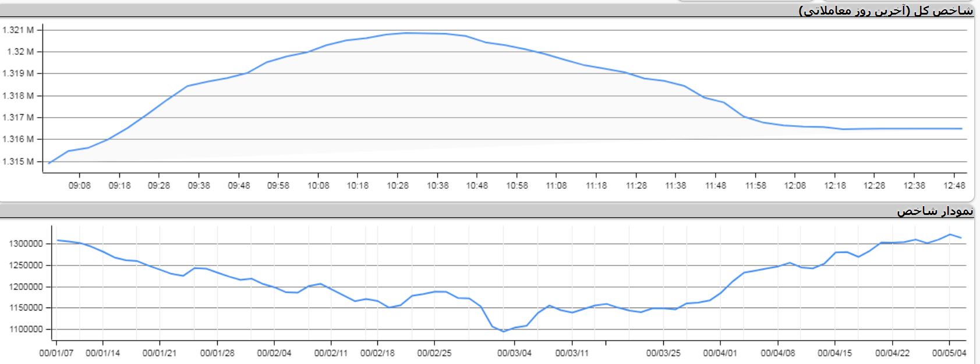980x364 pixels.
Task: Click the 1300000 y-axis label
Action: point(26,243)
